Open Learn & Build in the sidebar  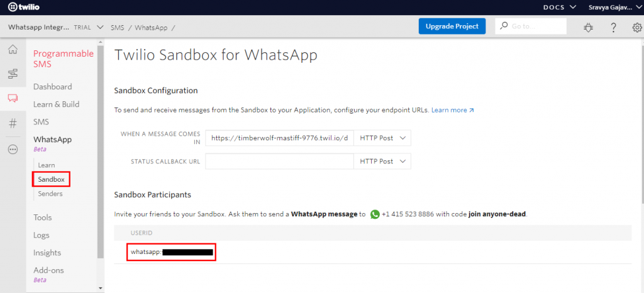(56, 104)
